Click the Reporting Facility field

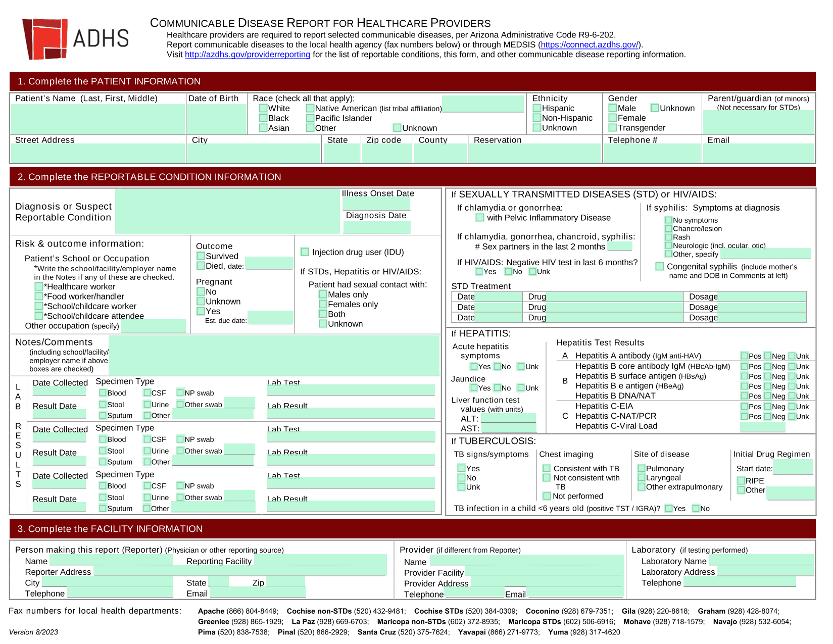(x=320, y=560)
